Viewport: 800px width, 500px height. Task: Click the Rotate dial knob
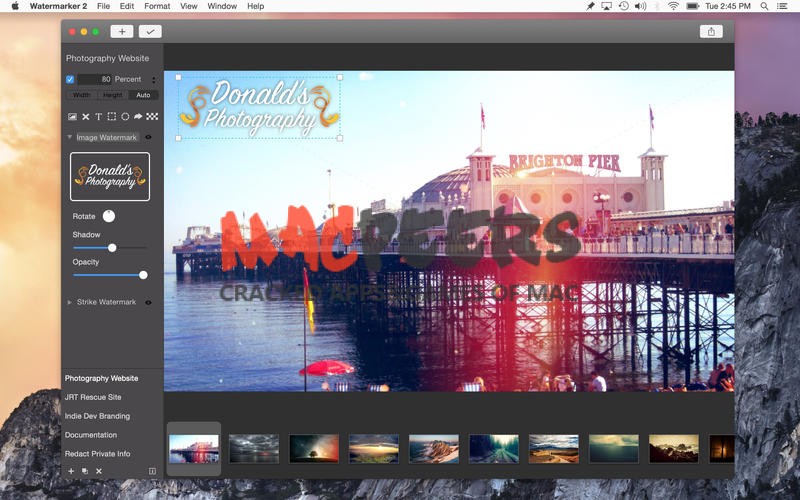[x=109, y=216]
